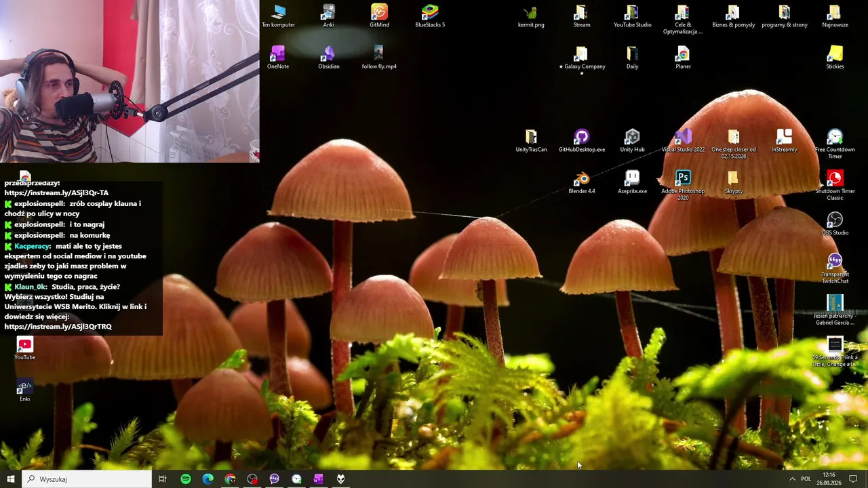Select the Enki desktop shortcut

tap(24, 390)
